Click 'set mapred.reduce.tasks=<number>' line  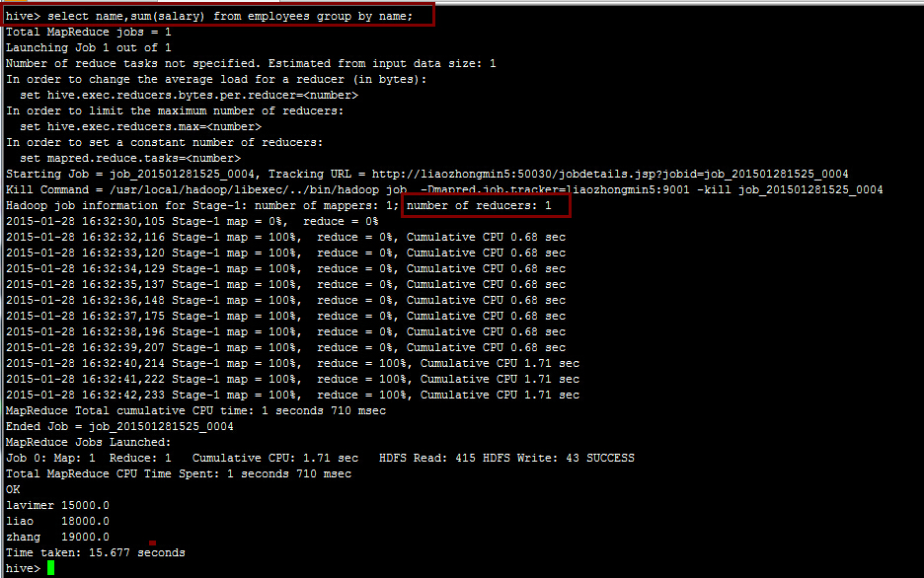click(x=130, y=159)
